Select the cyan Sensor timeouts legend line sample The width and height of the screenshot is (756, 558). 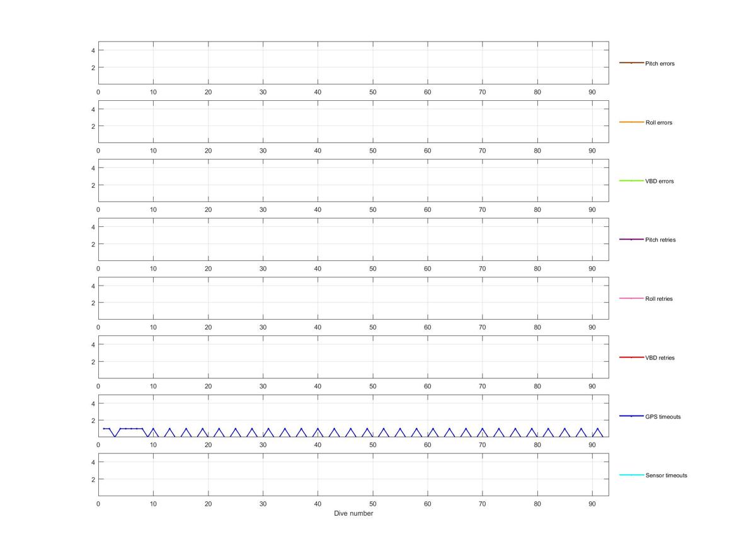pos(631,475)
